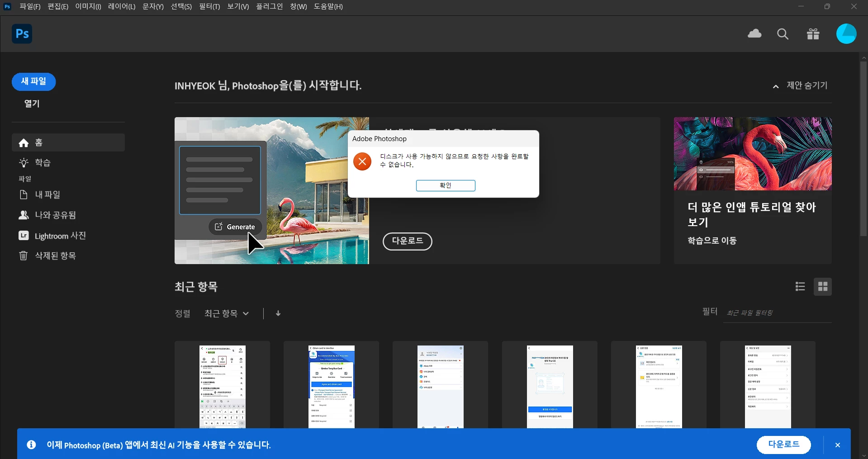The height and width of the screenshot is (459, 868).
Task: Open the 이미지(I) menu
Action: pos(88,6)
